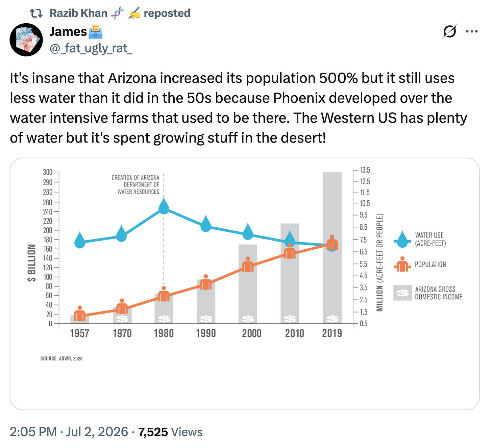Click the 7,525 Views count
The width and height of the screenshot is (492, 448).
[x=170, y=432]
